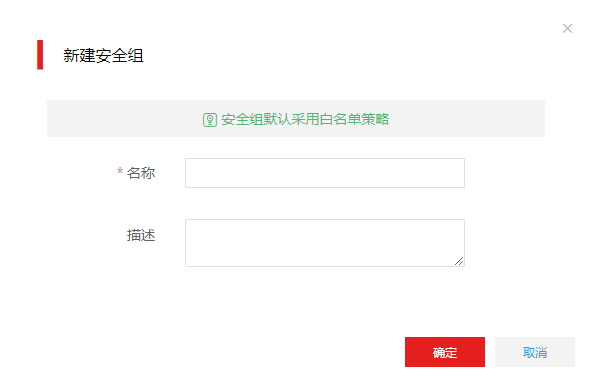Click the 新建安全组 dialog title
This screenshot has width=593, height=387.
click(103, 56)
